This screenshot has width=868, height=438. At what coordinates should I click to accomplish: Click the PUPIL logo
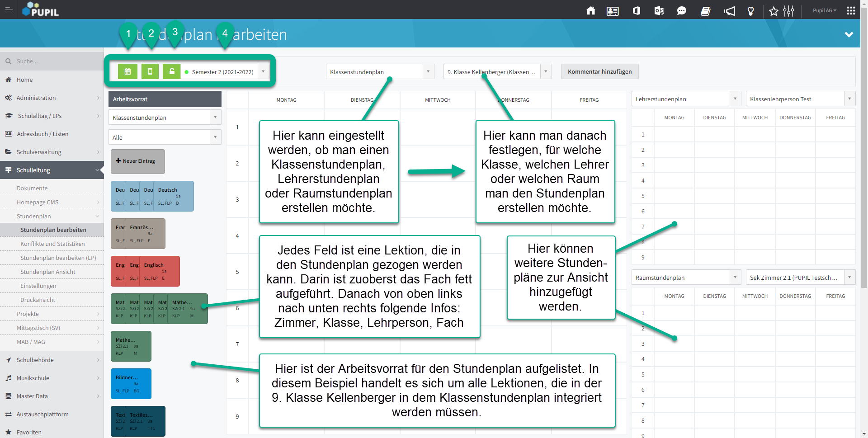[41, 9]
